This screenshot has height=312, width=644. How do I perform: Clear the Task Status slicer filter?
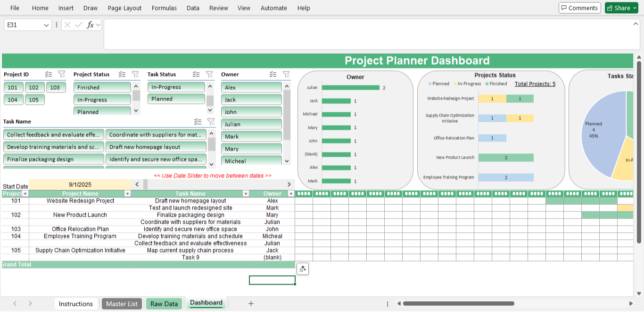coord(210,74)
